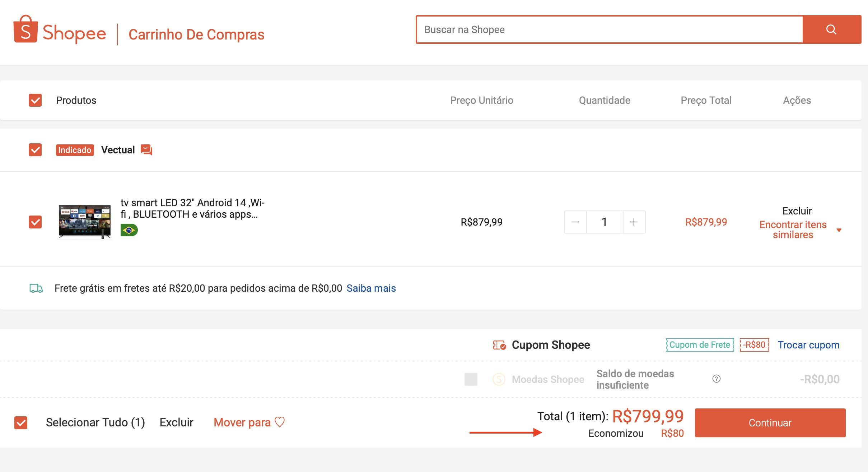
Task: Click the Quantidade column header
Action: [605, 100]
